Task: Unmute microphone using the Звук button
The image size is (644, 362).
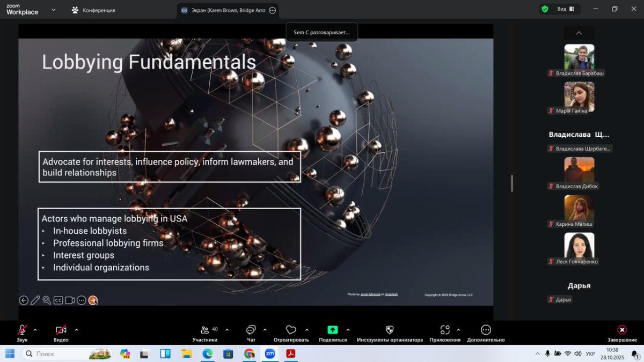Action: coord(22,330)
